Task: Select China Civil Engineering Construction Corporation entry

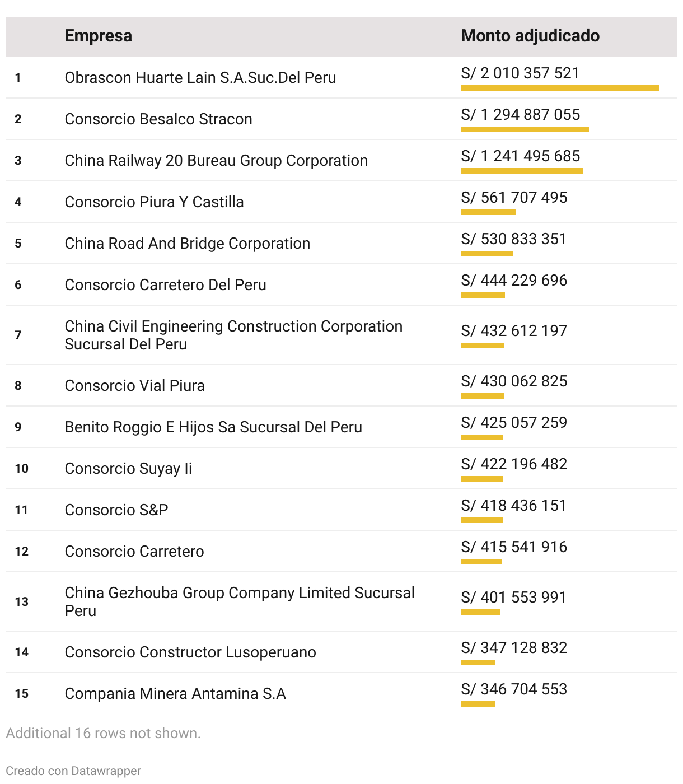Action: pyautogui.click(x=233, y=335)
